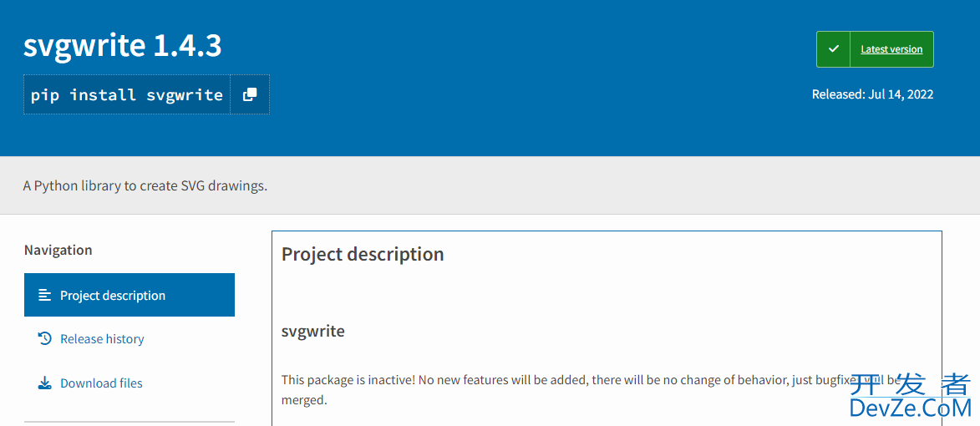Click the download tray icon in sidebar
This screenshot has height=426, width=980.
pos(44,383)
